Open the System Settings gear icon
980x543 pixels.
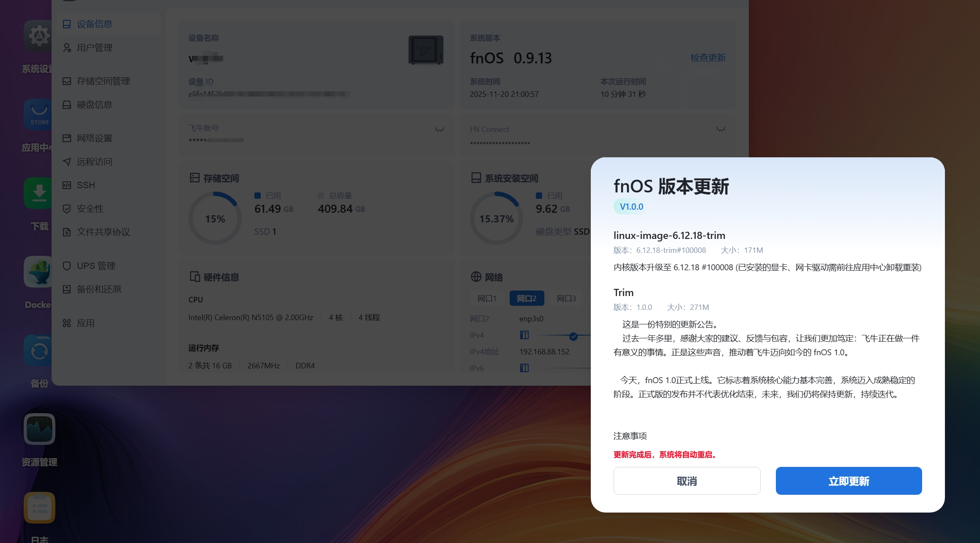38,36
